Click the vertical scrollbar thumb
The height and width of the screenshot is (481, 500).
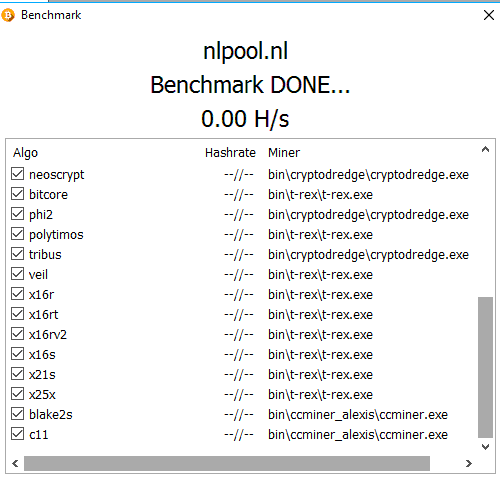click(x=485, y=367)
